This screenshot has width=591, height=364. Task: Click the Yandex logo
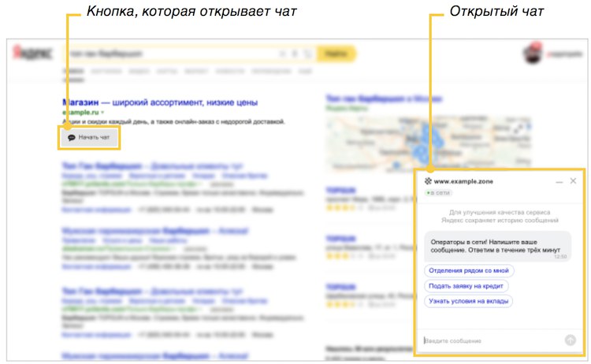coord(33,53)
